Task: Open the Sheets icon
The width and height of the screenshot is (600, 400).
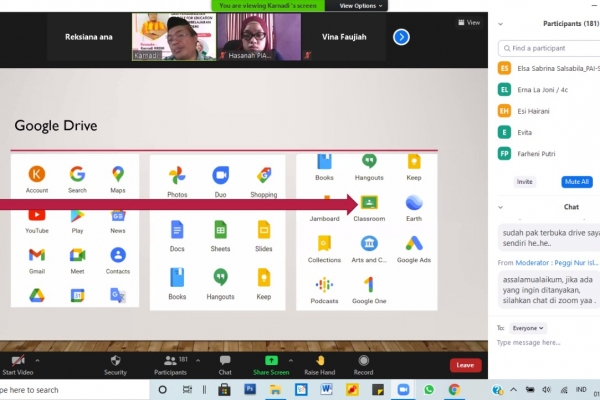Action: point(220,230)
